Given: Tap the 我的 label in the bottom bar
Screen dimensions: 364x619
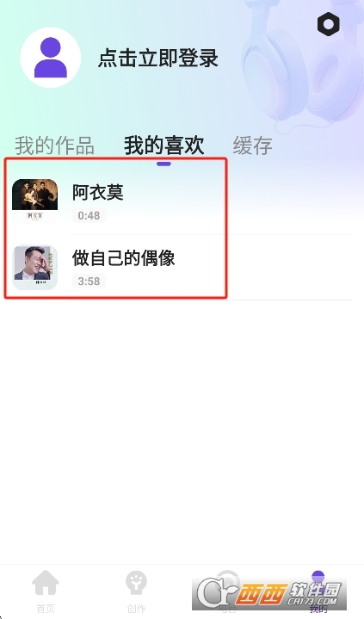Looking at the screenshot, I should tap(318, 609).
